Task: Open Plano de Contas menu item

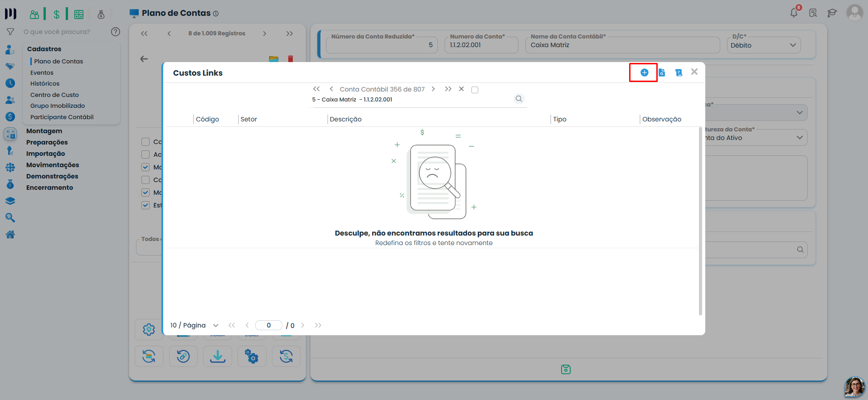Action: pyautogui.click(x=58, y=61)
